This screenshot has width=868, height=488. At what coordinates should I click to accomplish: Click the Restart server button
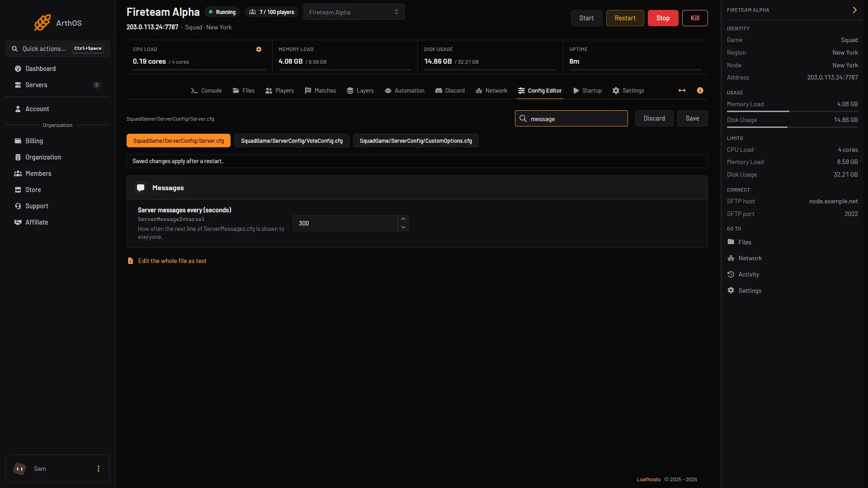(x=625, y=18)
